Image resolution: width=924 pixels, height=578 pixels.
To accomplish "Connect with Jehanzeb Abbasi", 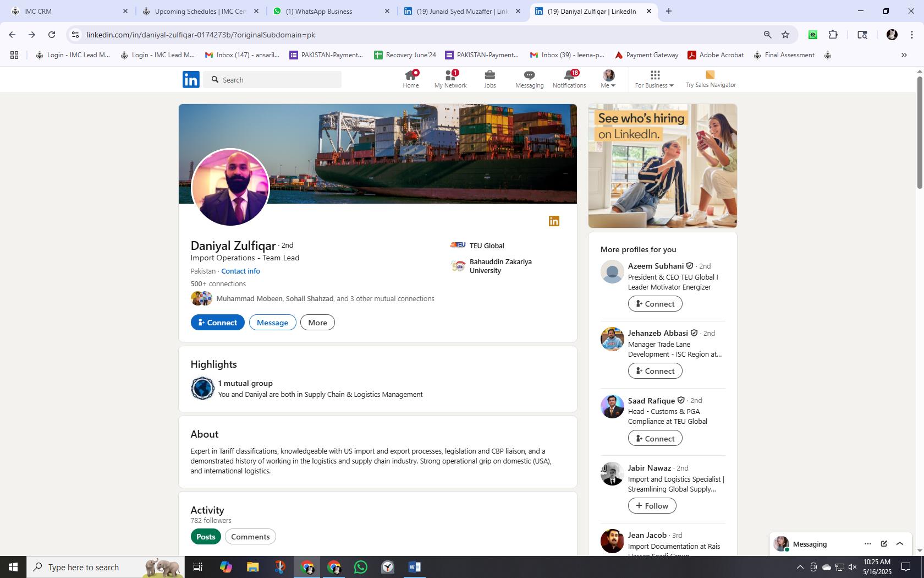I will pyautogui.click(x=655, y=371).
